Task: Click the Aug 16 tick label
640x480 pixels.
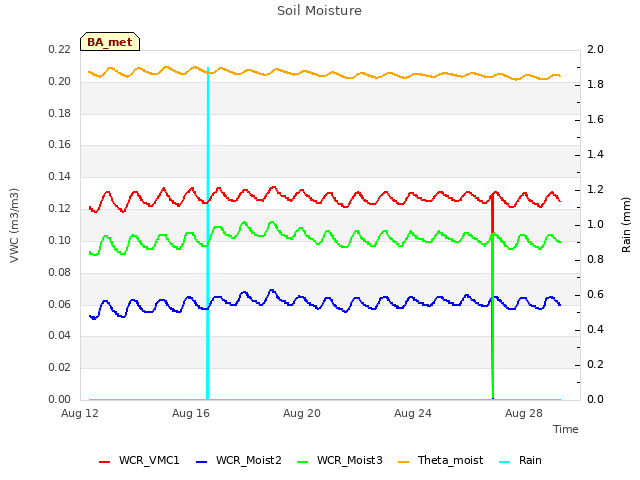Action: pos(191,413)
